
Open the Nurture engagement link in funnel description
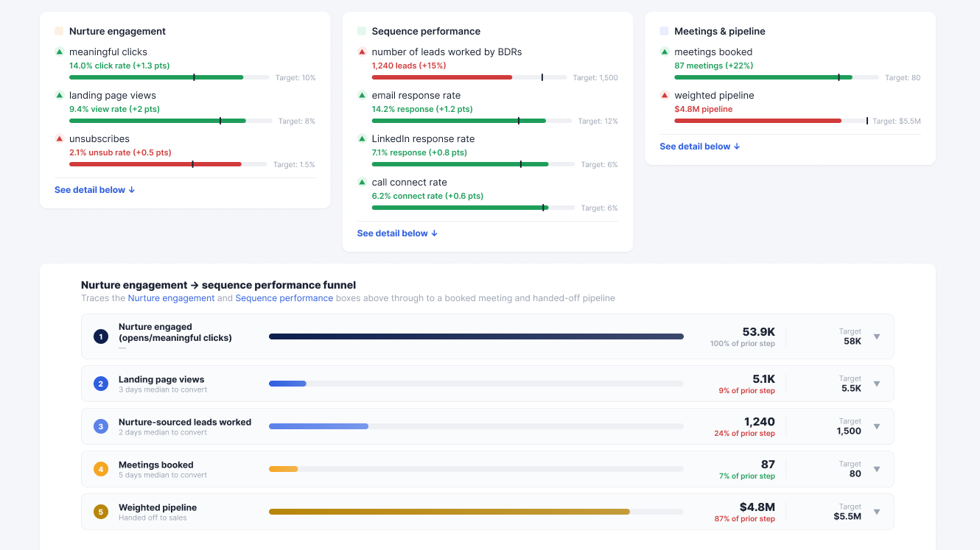coord(172,298)
